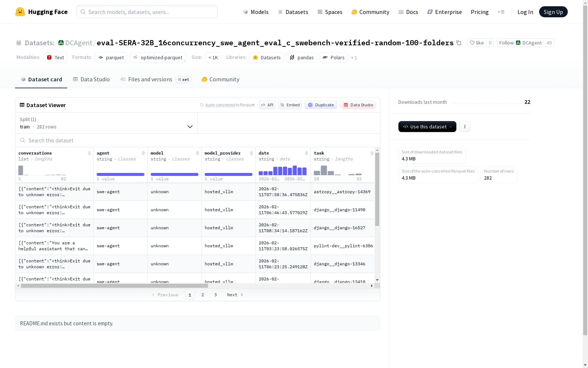588x368 pixels.
Task: Click the DCAgent avatar icon in title
Action: click(61, 43)
